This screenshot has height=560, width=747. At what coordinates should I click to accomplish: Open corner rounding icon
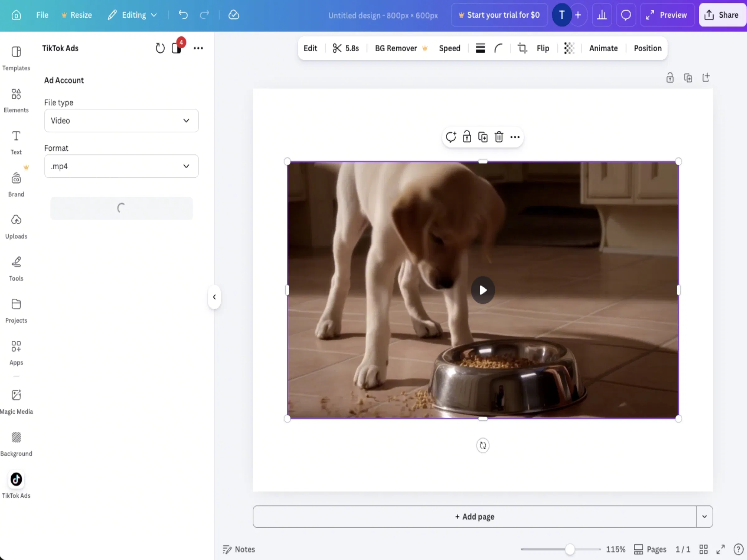pyautogui.click(x=498, y=48)
